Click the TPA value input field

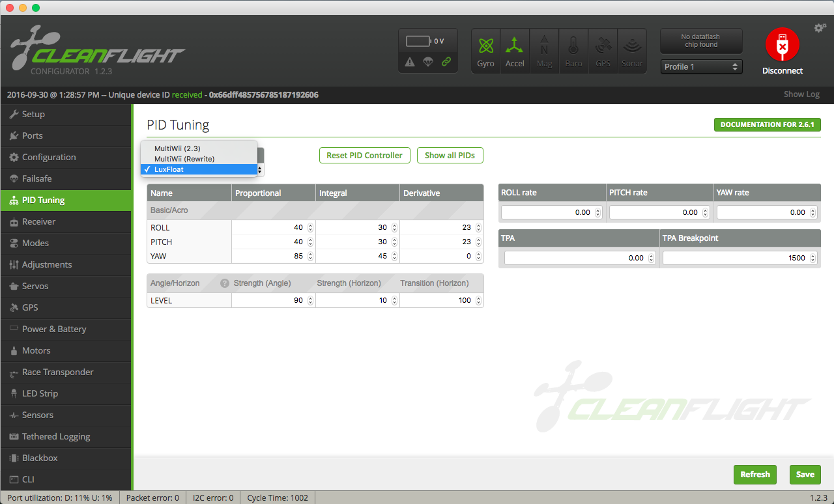click(x=579, y=258)
